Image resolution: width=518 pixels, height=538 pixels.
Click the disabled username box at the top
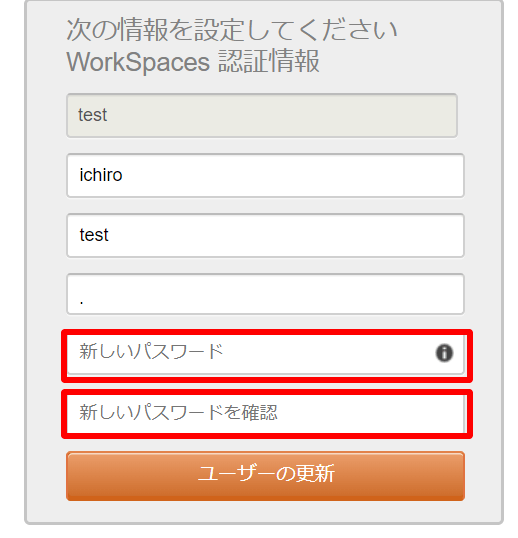pyautogui.click(x=262, y=115)
